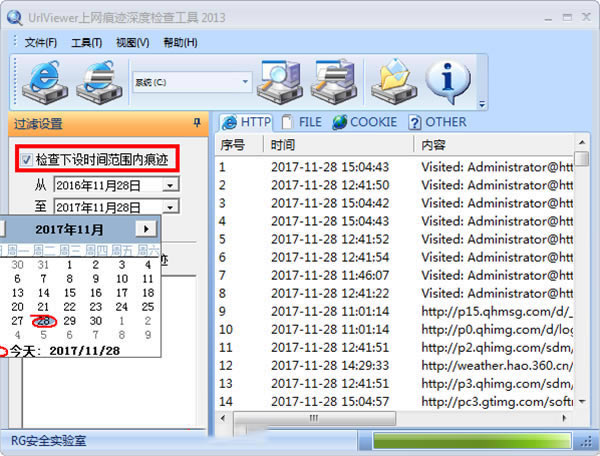Switch to the FILE tab

[302, 122]
